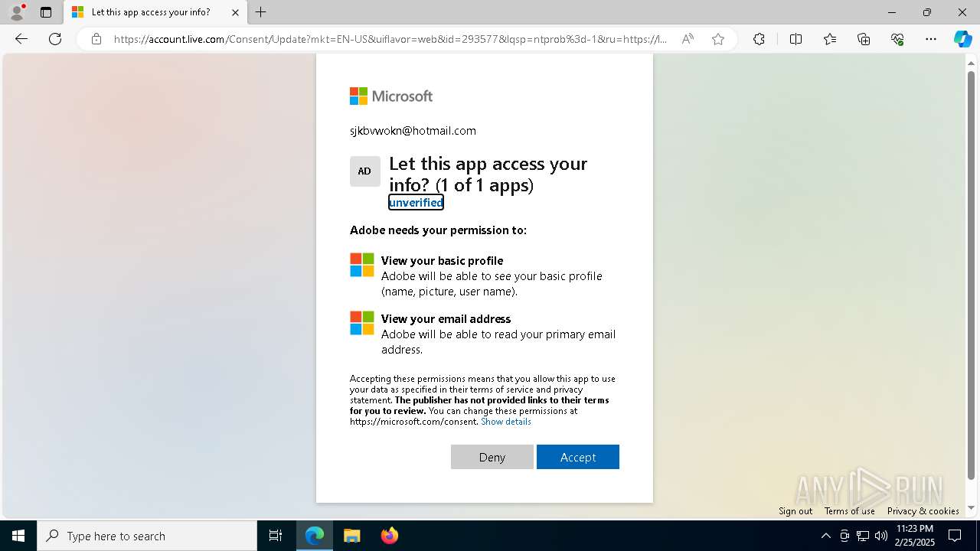
Task: Click the address bar URL
Action: click(390, 39)
